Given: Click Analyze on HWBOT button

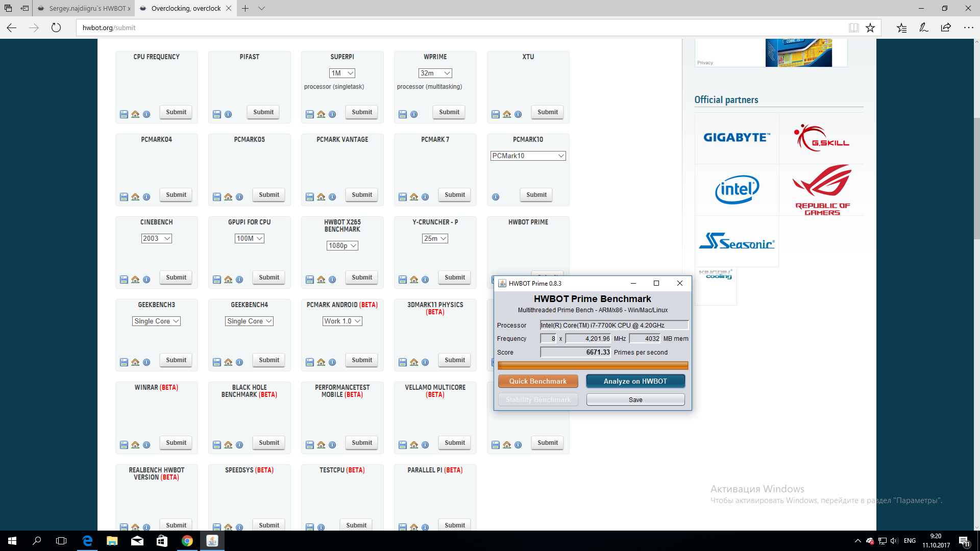Looking at the screenshot, I should (635, 381).
